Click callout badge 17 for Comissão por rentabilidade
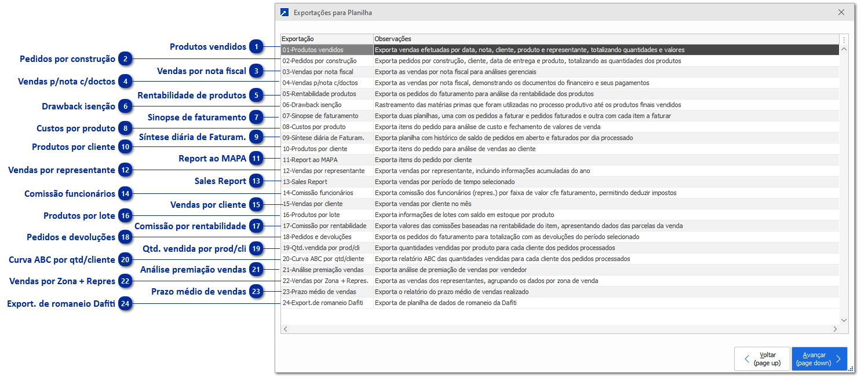 pos(256,226)
